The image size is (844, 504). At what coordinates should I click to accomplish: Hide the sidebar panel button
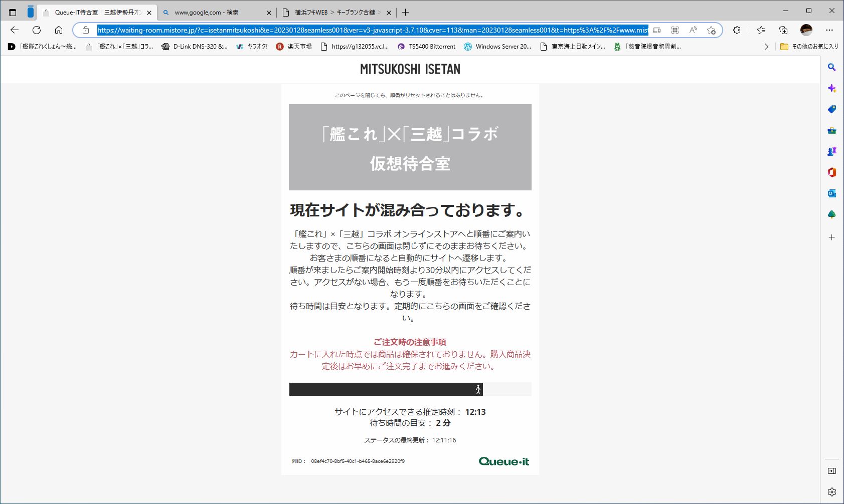(x=832, y=471)
